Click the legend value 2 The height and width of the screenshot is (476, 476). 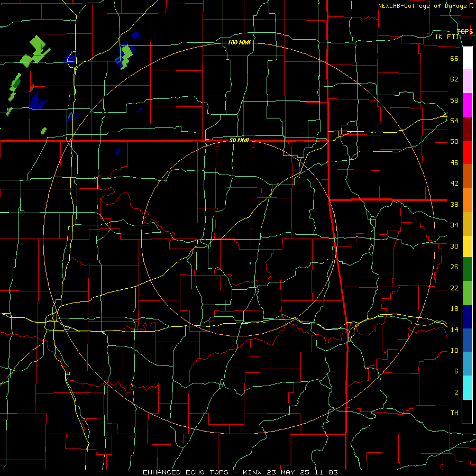(x=456, y=392)
